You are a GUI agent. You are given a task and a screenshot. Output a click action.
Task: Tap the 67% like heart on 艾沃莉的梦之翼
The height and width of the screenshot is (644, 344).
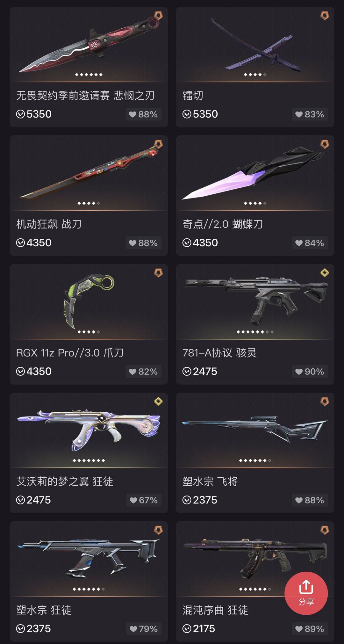pyautogui.click(x=133, y=500)
